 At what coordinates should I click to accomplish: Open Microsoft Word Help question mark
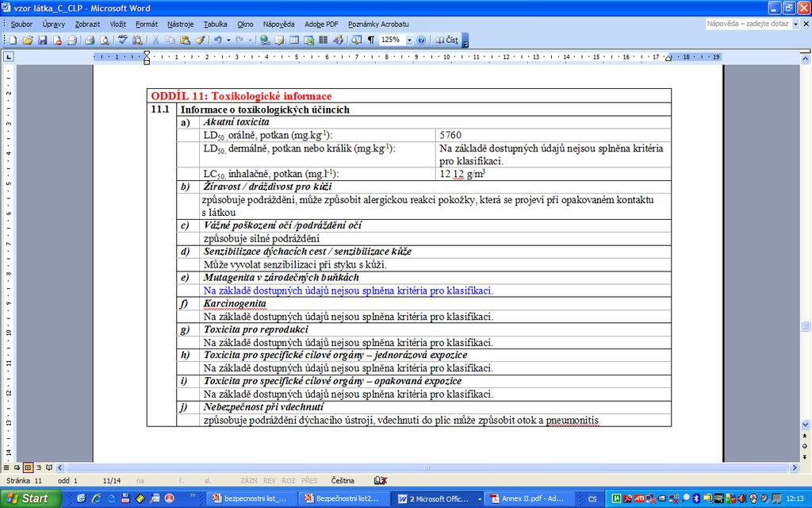coord(421,40)
